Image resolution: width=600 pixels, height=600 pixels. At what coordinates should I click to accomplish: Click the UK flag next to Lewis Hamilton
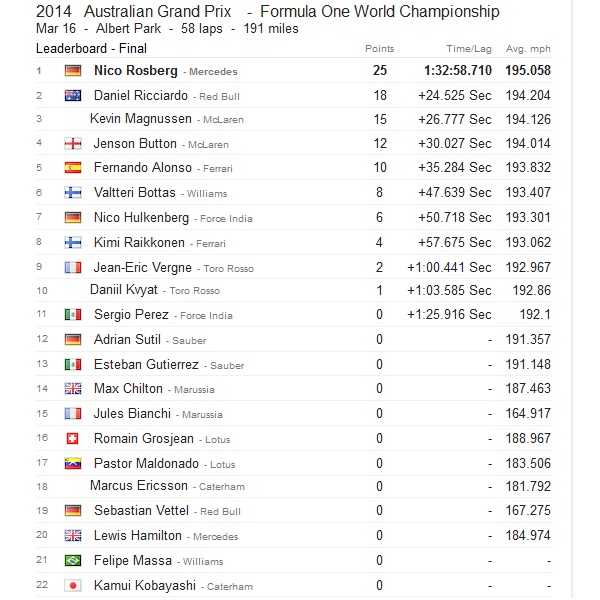[x=73, y=536]
